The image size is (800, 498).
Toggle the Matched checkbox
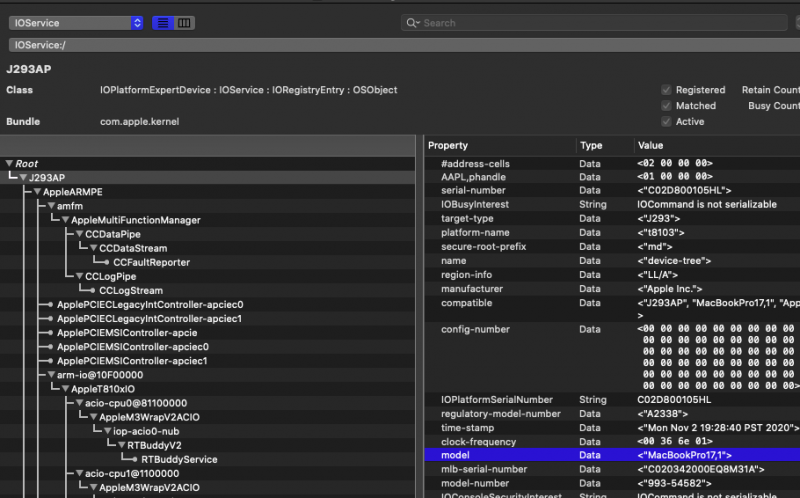(666, 106)
